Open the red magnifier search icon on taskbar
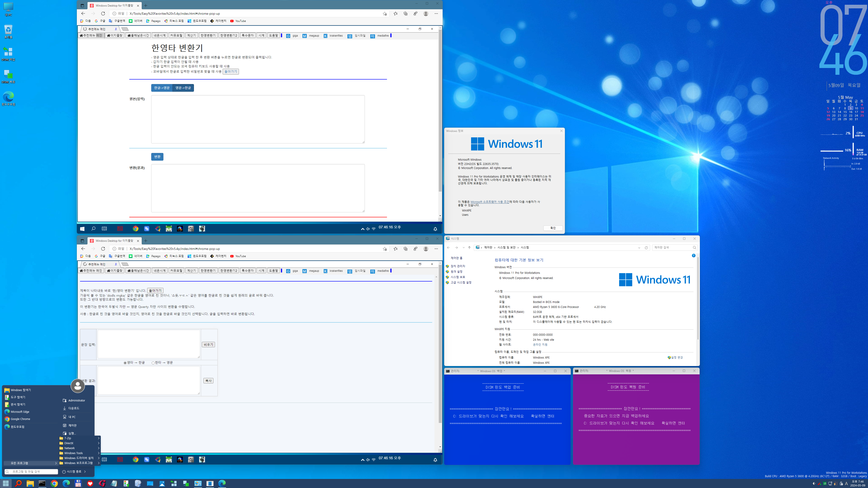 (18, 483)
